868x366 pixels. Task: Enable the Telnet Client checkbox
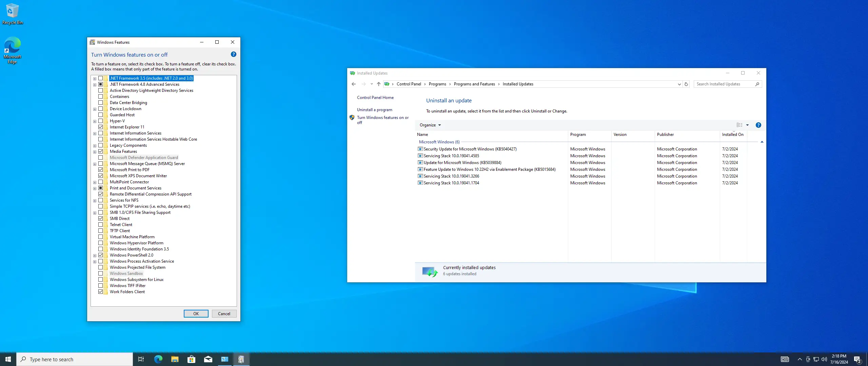[101, 225]
